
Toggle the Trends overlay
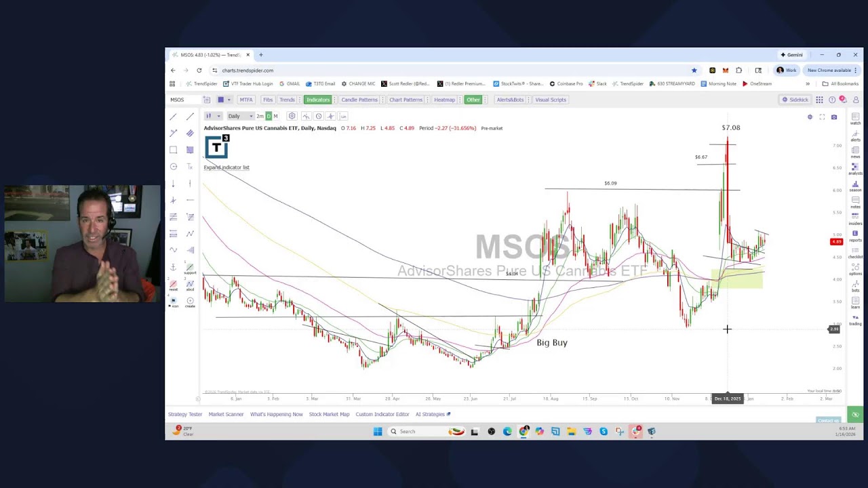(x=287, y=100)
